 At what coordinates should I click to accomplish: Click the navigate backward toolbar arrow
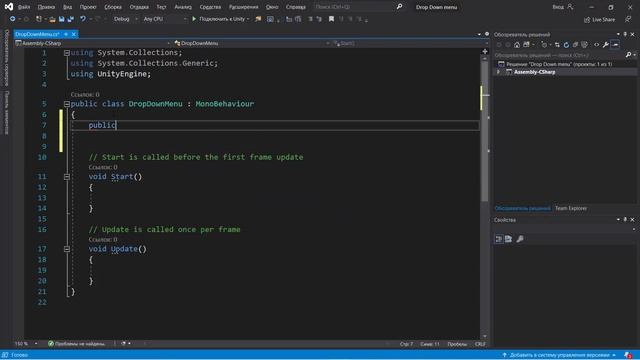pyautogui.click(x=13, y=19)
